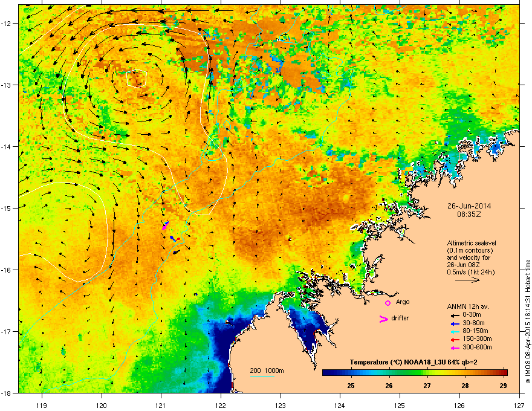The height and width of the screenshot is (411, 532).
Task: Click longitude axis label 124
Action: pyautogui.click(x=340, y=406)
